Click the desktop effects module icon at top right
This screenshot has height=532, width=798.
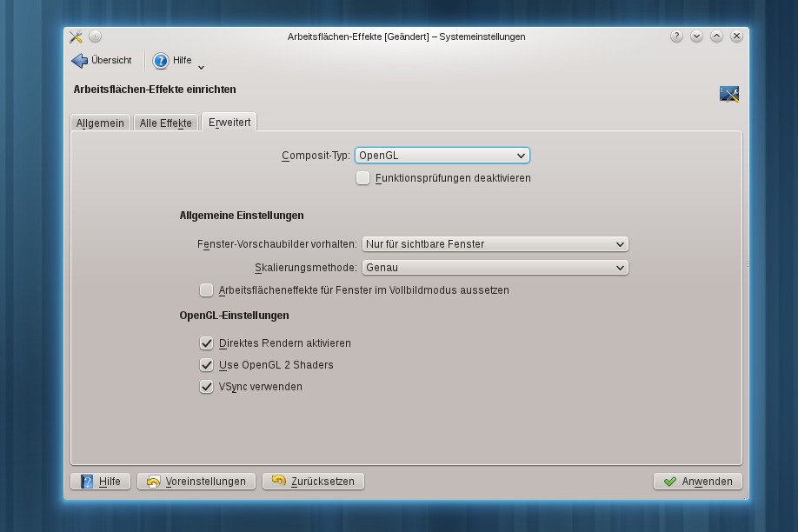(x=728, y=94)
